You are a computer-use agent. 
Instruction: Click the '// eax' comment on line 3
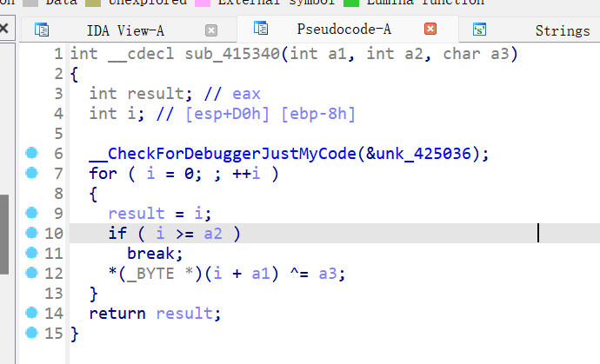[x=232, y=94]
